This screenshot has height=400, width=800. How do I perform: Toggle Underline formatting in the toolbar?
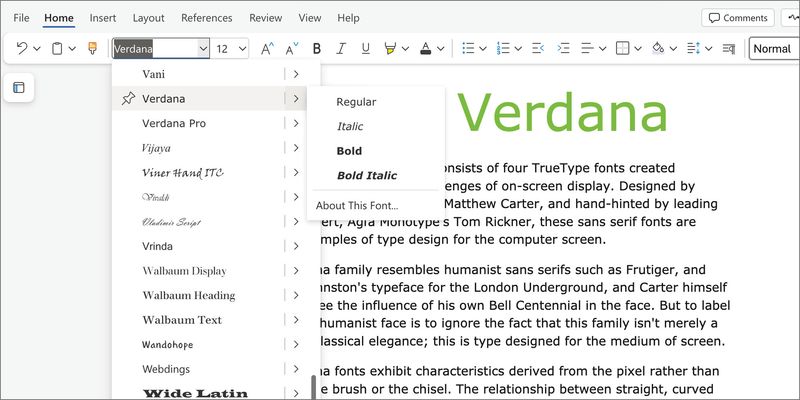point(365,48)
